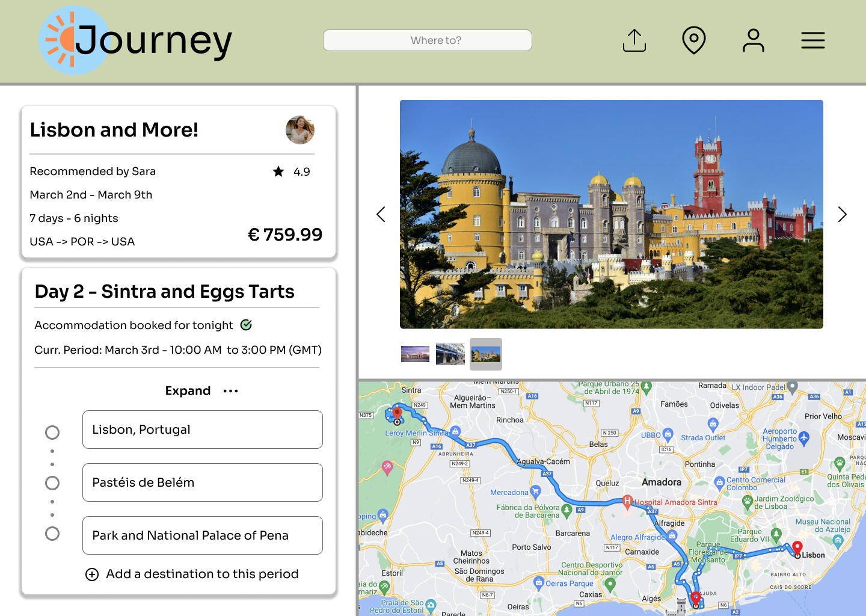
Task: Click the plus icon to add destination
Action: coord(92,574)
